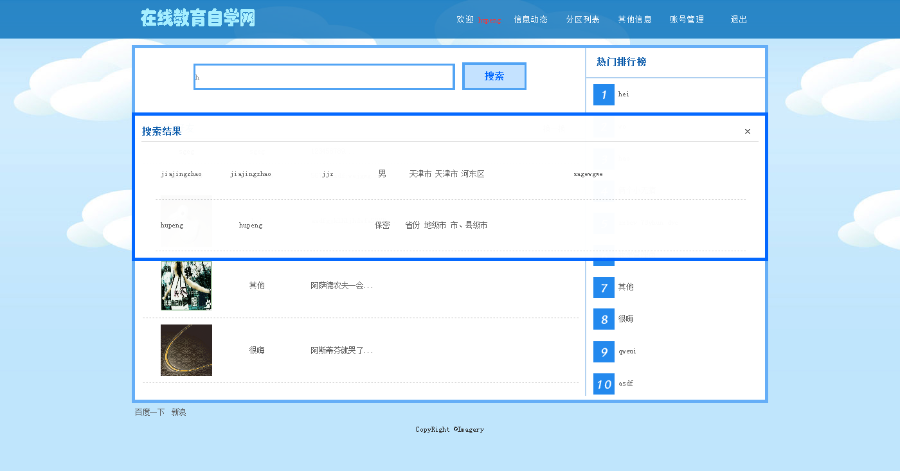900x471 pixels.
Task: Open the 其他信息 menu item
Action: coord(635,20)
